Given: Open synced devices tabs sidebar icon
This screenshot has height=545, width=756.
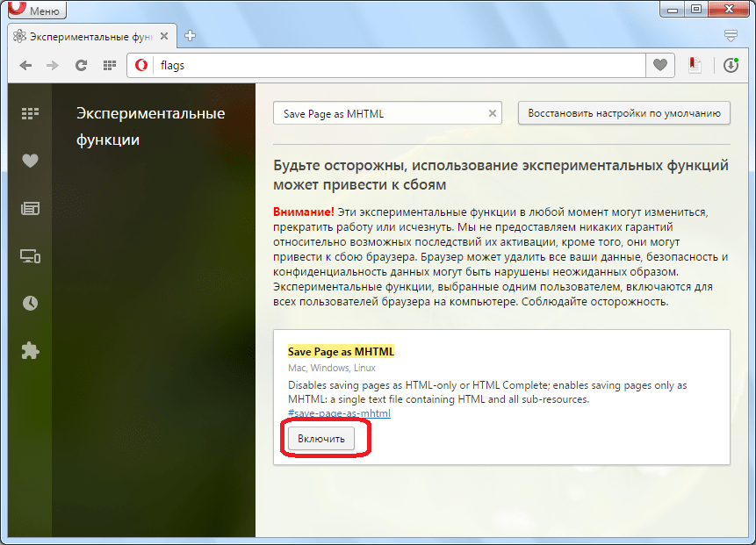Looking at the screenshot, I should pyautogui.click(x=31, y=256).
